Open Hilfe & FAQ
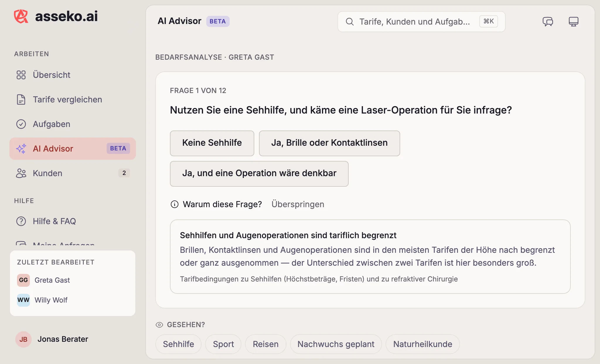This screenshot has width=600, height=364. click(73, 221)
